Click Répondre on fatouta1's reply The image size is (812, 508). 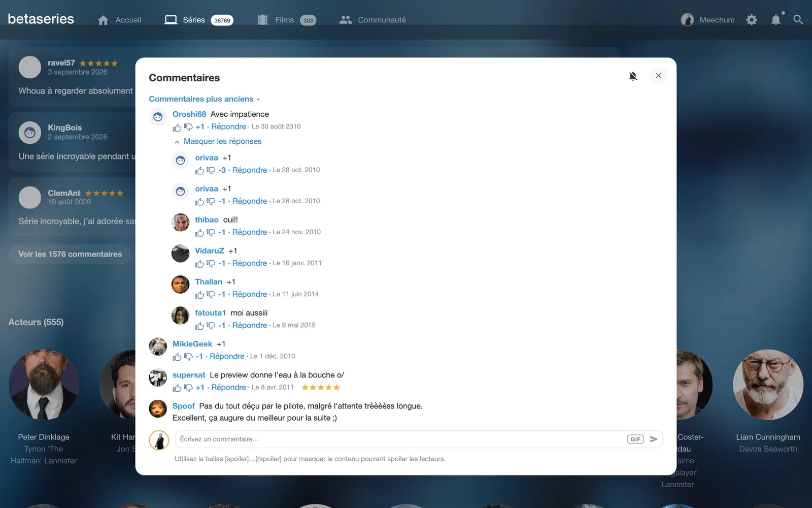coord(250,325)
